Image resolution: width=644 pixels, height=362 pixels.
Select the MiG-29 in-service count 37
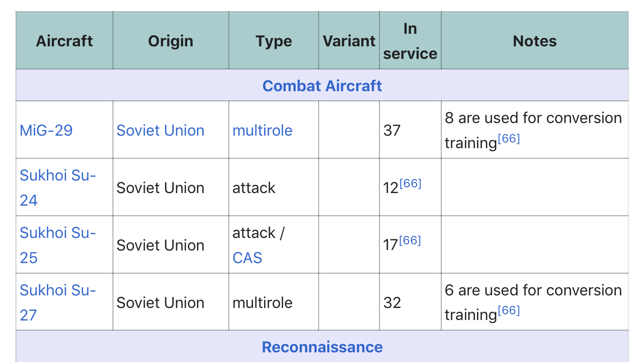[x=392, y=130]
